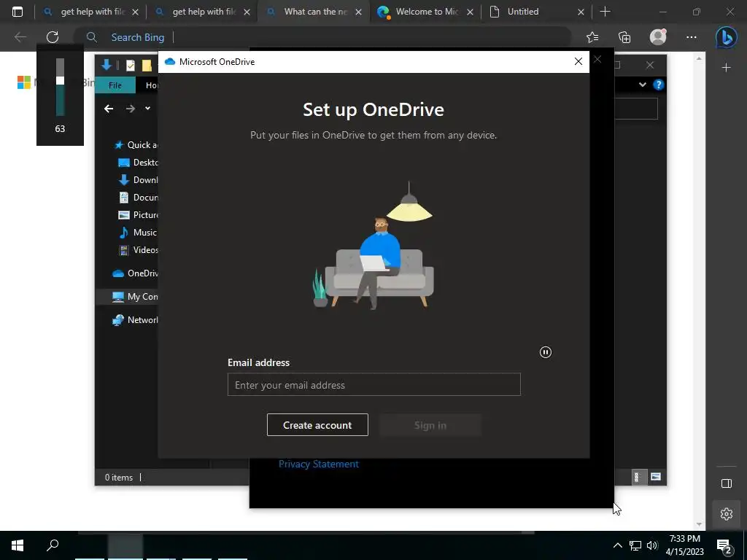Open the Videos folder in navigation pane
This screenshot has height=560, width=747.
pos(138,249)
